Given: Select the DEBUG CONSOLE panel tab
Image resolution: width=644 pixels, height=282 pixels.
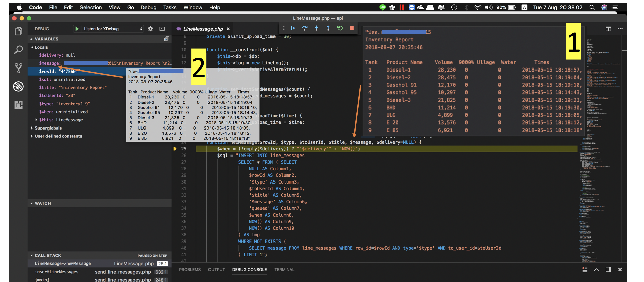Looking at the screenshot, I should pos(250,270).
